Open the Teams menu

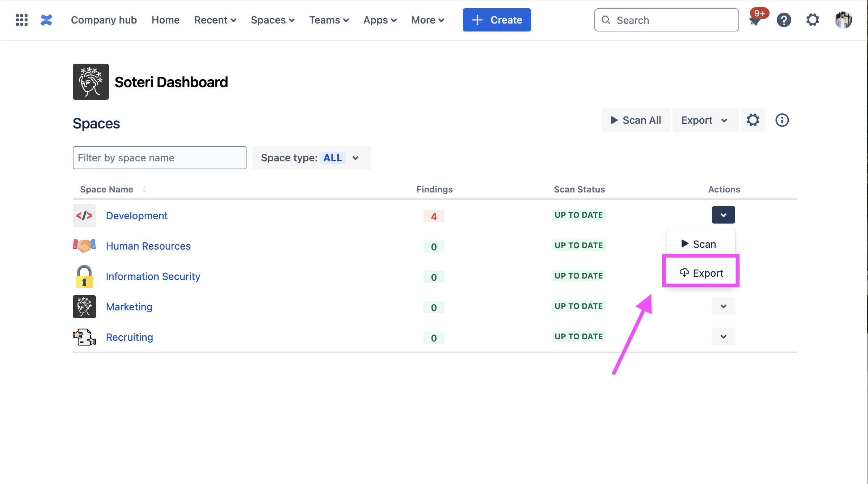coord(329,20)
